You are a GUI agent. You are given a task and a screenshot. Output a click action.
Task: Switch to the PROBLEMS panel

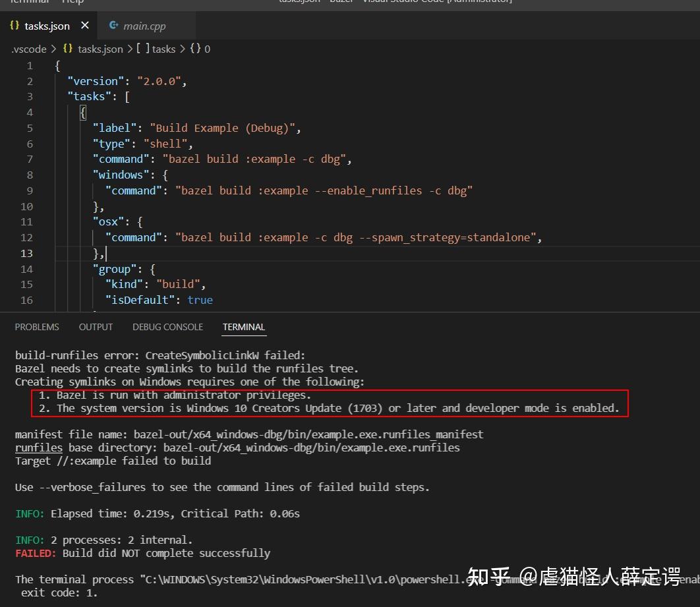37,326
